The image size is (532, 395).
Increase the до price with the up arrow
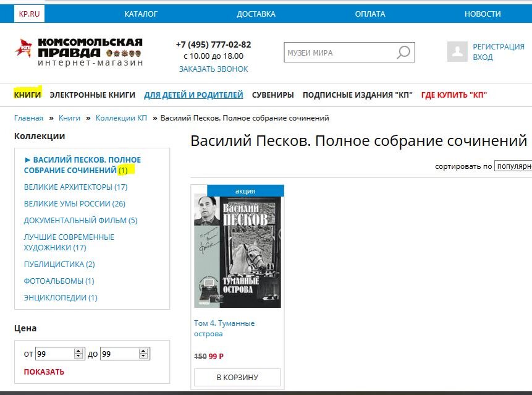[x=143, y=351]
